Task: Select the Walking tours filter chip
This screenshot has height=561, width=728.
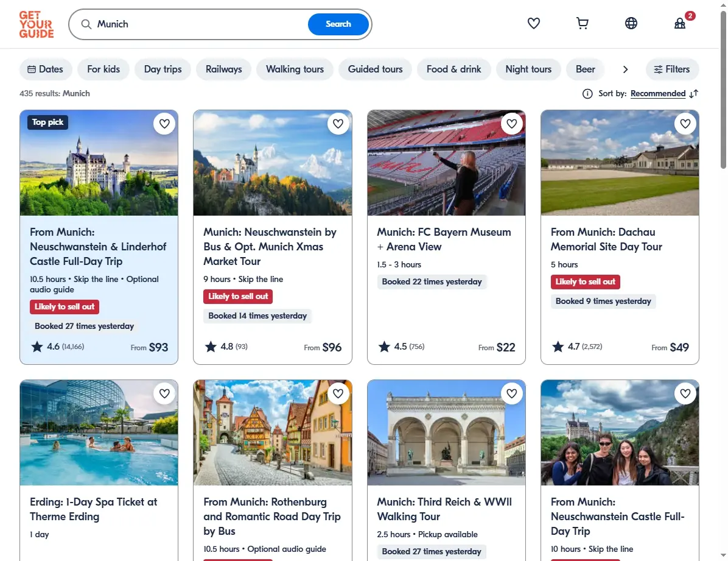Action: click(x=295, y=69)
